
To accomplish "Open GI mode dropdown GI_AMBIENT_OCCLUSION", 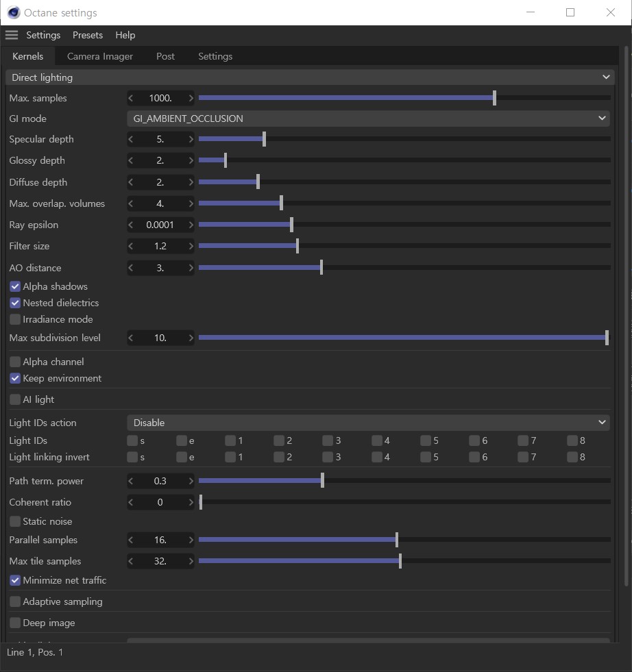I will [x=368, y=119].
